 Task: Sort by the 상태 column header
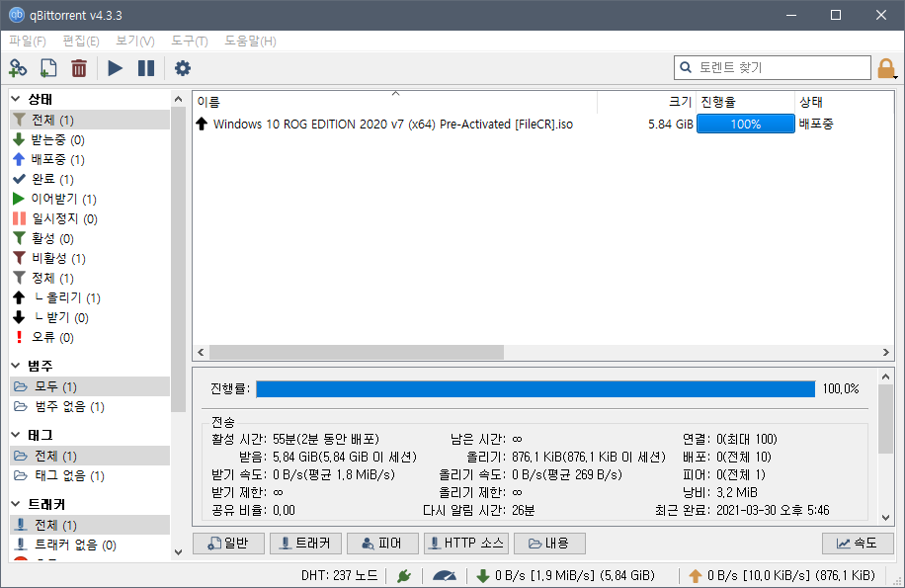click(x=844, y=102)
